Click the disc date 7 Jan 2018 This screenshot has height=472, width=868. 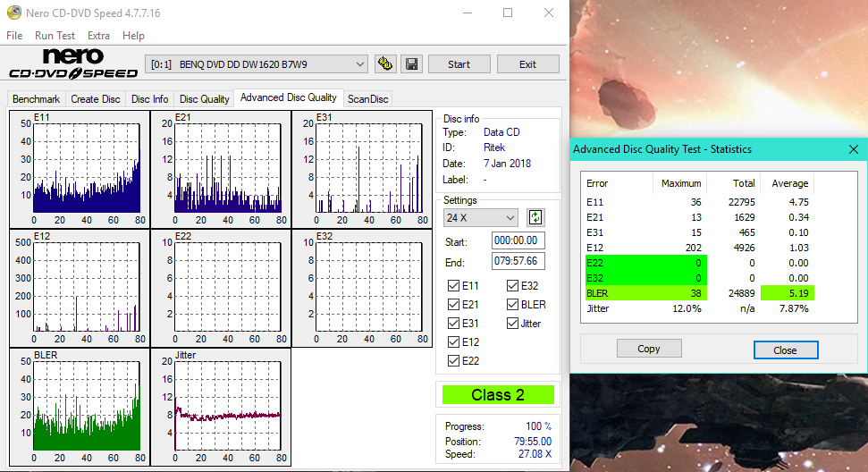click(x=507, y=164)
